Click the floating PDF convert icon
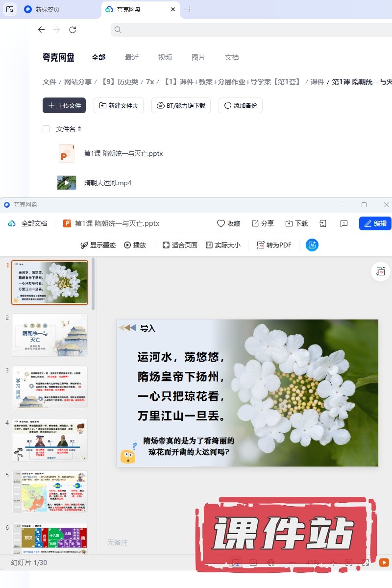 click(x=381, y=271)
